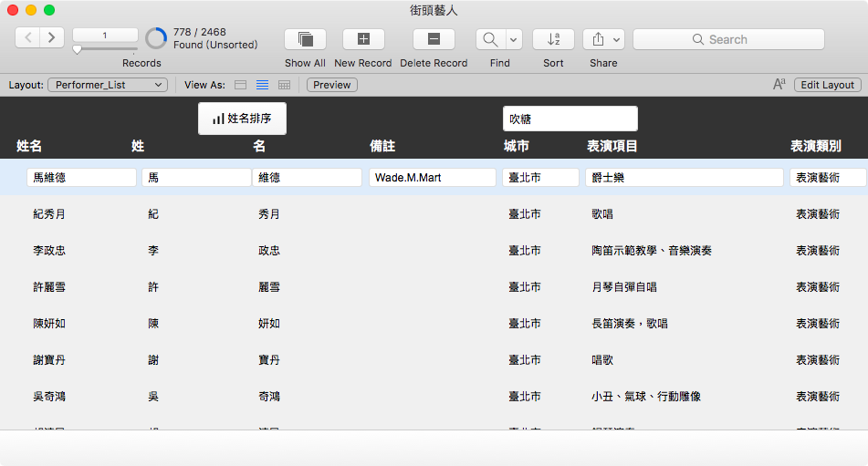This screenshot has width=868, height=466.
Task: Click given name 妍如
Action: pos(269,324)
